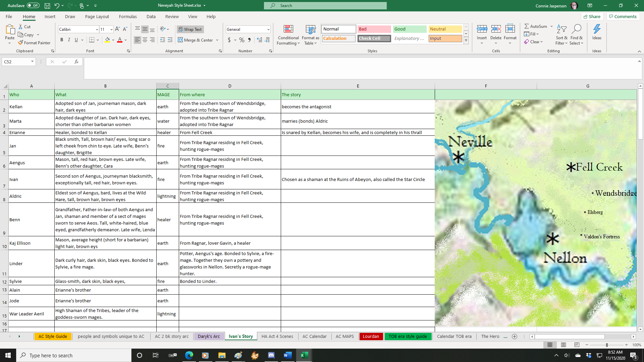The image size is (644, 362).
Task: Open the Name Box dropdown arrow
Action: point(32,62)
